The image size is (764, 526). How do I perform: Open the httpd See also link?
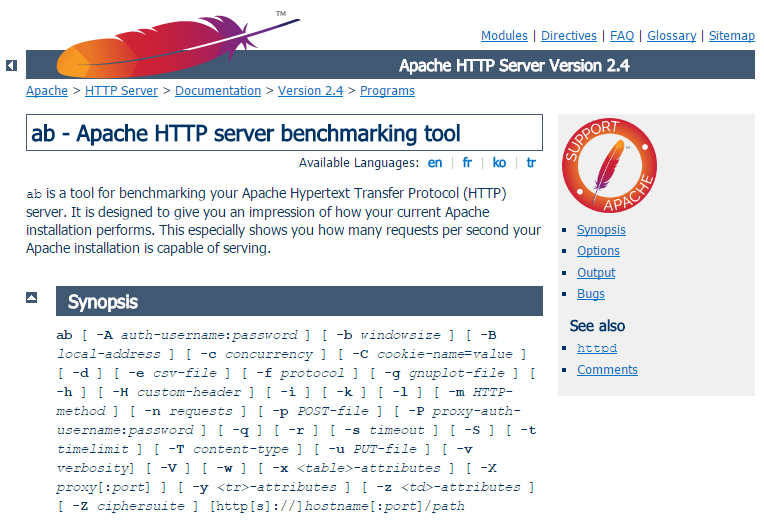pyautogui.click(x=597, y=349)
